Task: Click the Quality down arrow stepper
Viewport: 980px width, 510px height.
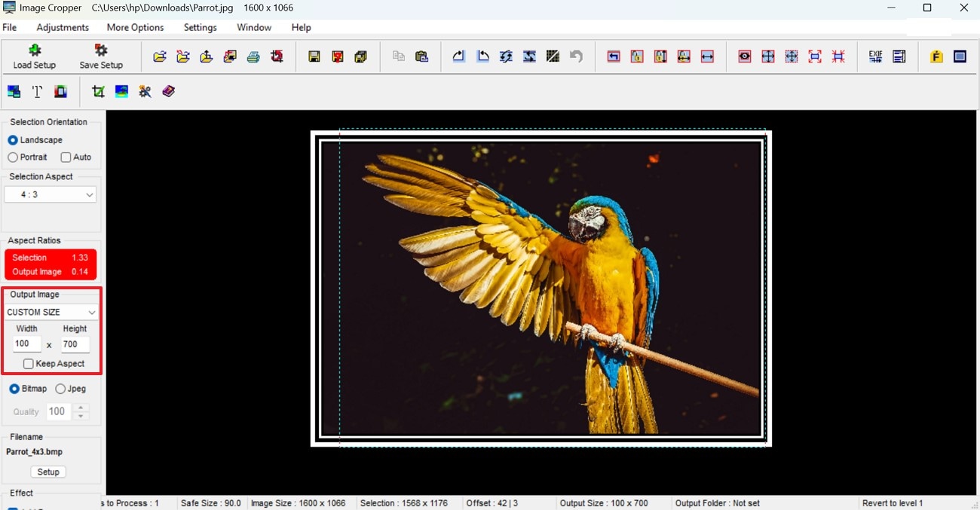Action: [x=81, y=416]
